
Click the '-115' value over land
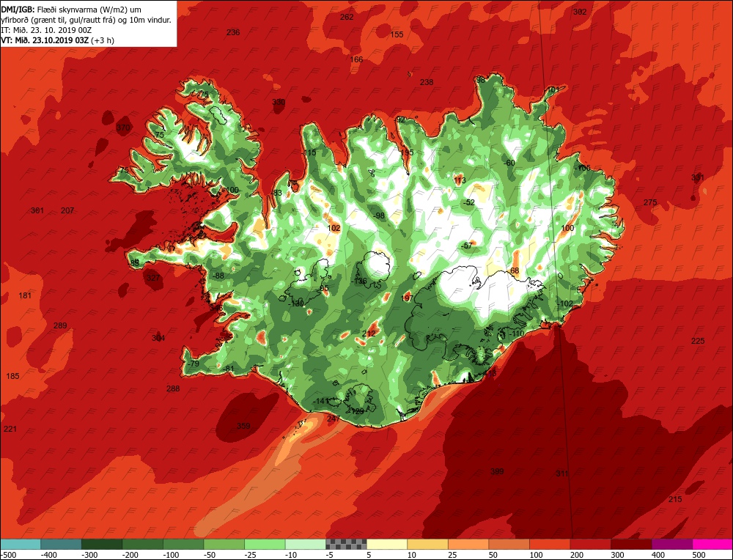tap(309, 153)
